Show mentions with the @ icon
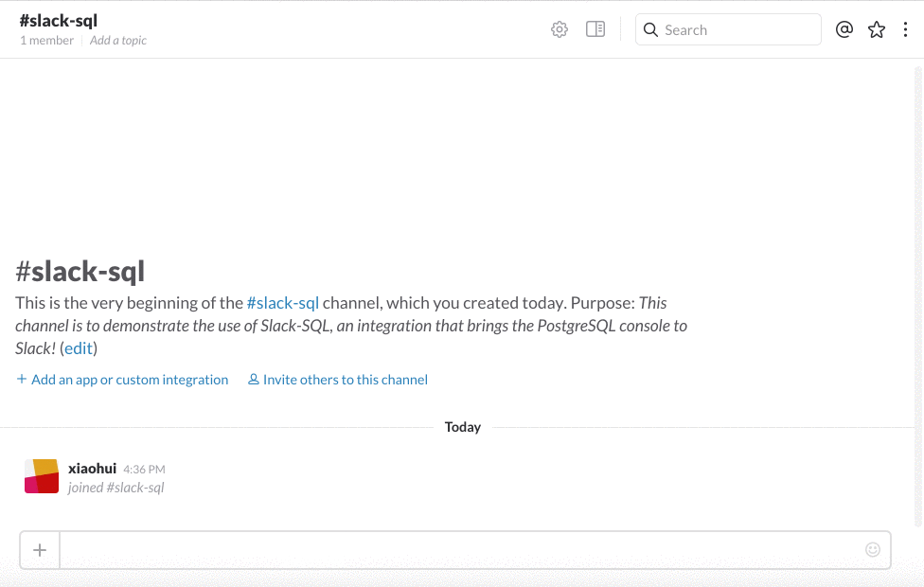The width and height of the screenshot is (924, 587). point(844,29)
